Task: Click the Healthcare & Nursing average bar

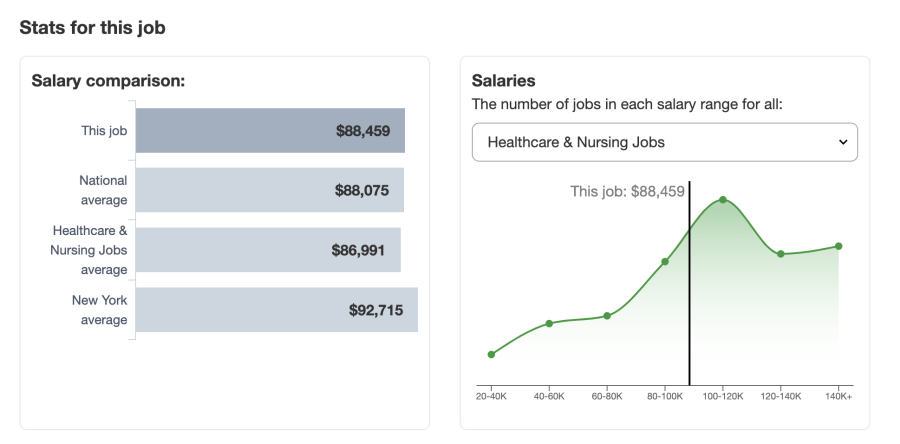Action: tap(268, 250)
